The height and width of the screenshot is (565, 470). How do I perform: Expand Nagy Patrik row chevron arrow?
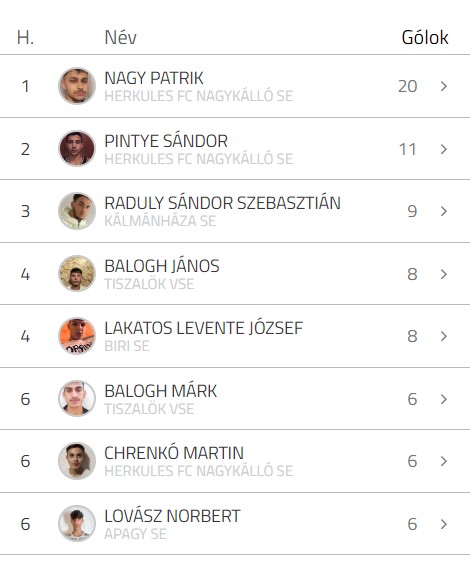click(444, 86)
